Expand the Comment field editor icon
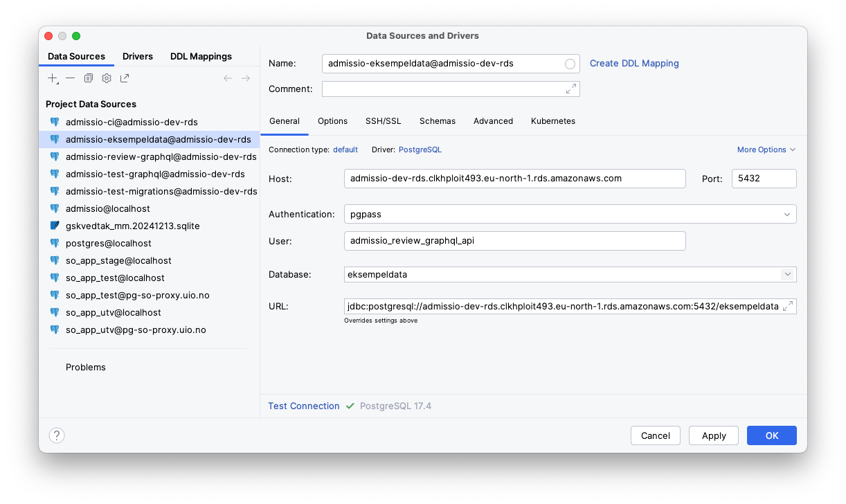This screenshot has height=504, width=846. point(570,89)
